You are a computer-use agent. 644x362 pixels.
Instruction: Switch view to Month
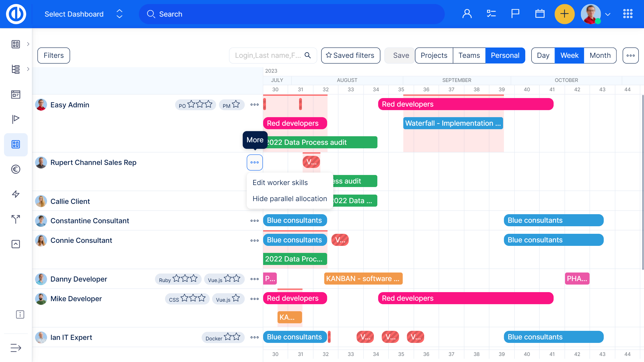click(x=600, y=55)
